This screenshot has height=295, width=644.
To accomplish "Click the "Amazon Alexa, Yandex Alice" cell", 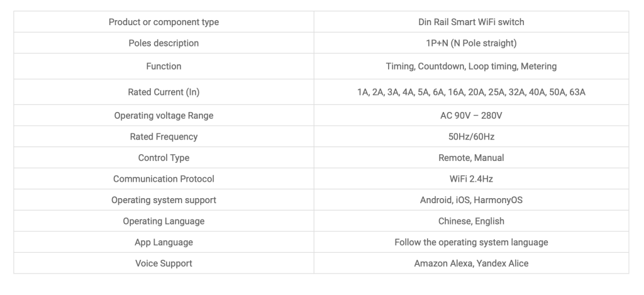I will 471,264.
